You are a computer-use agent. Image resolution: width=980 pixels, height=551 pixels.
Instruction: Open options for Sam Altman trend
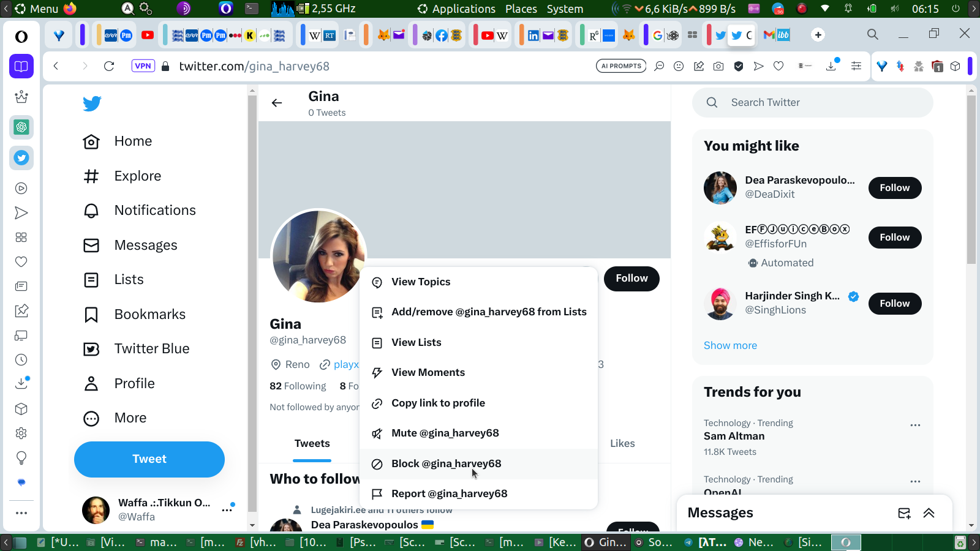tap(915, 425)
